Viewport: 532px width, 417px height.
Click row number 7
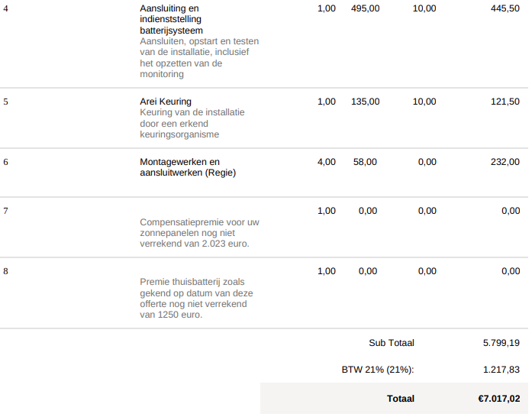[x=6, y=211]
